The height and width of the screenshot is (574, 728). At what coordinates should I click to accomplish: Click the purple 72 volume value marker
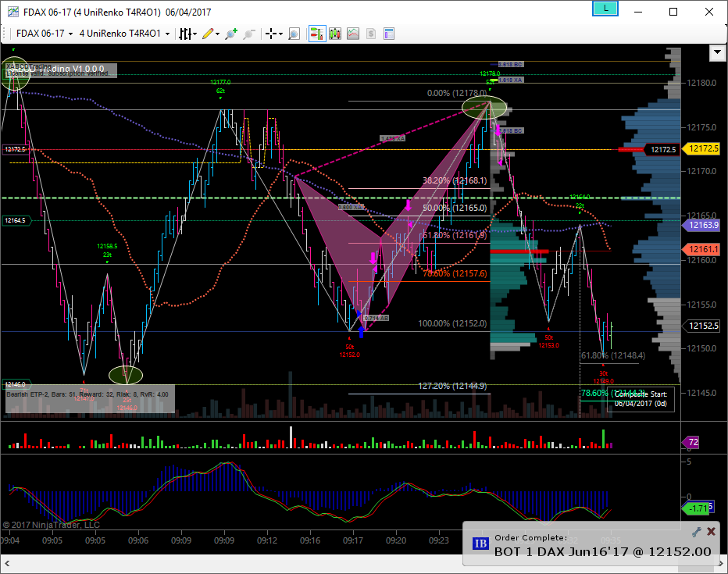(692, 442)
